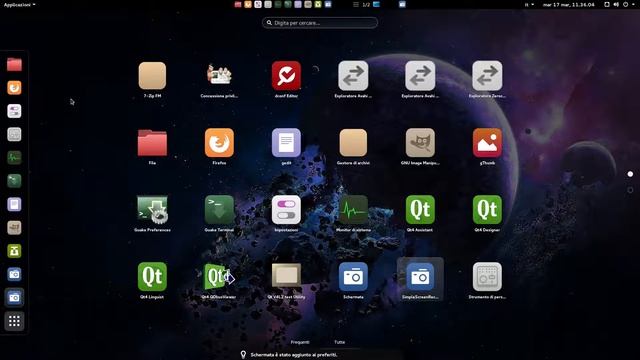Launch GNU Image Manipulation Program in grid

pyautogui.click(x=420, y=143)
